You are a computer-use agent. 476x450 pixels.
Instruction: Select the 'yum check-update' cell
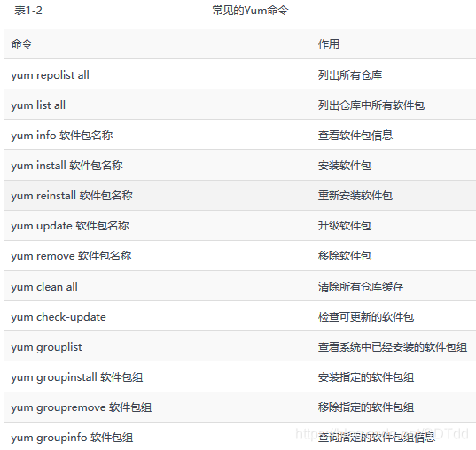coord(59,317)
